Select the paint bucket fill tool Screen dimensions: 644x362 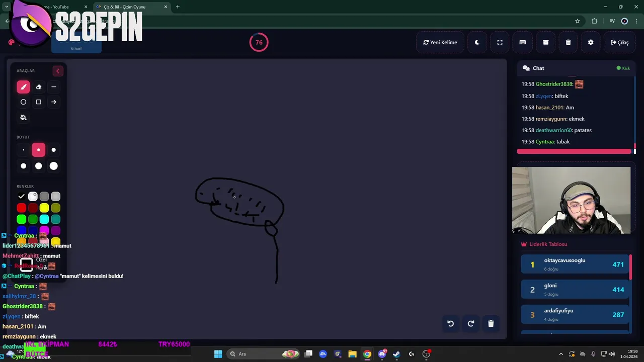point(23,117)
